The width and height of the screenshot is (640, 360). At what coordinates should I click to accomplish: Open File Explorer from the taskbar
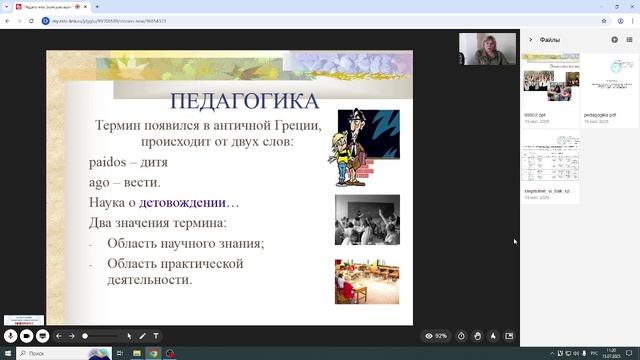(x=137, y=353)
